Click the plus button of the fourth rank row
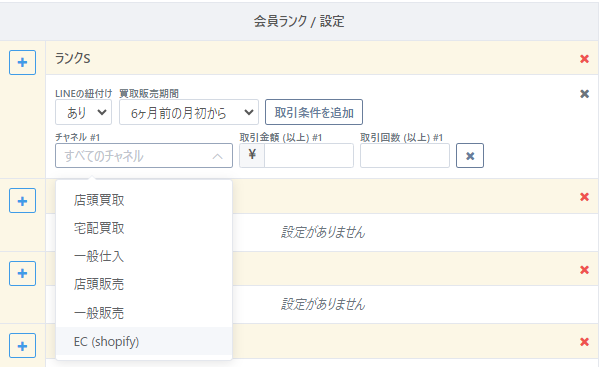 (22, 346)
